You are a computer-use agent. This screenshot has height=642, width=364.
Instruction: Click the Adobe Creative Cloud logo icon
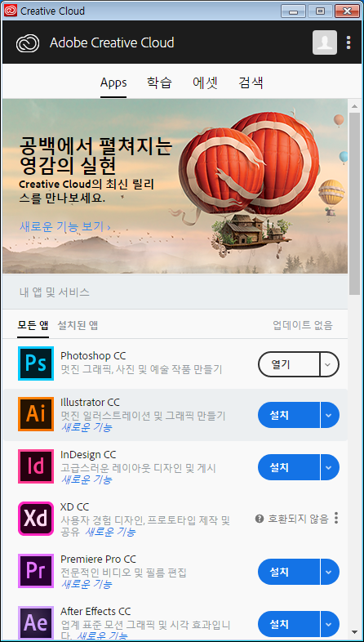(28, 42)
